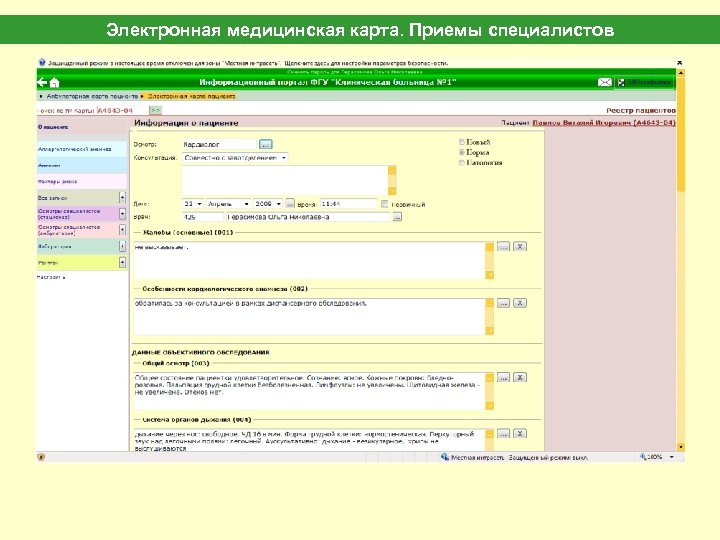Select the 'Патология' radio option
The height and width of the screenshot is (540, 720).
[462, 163]
